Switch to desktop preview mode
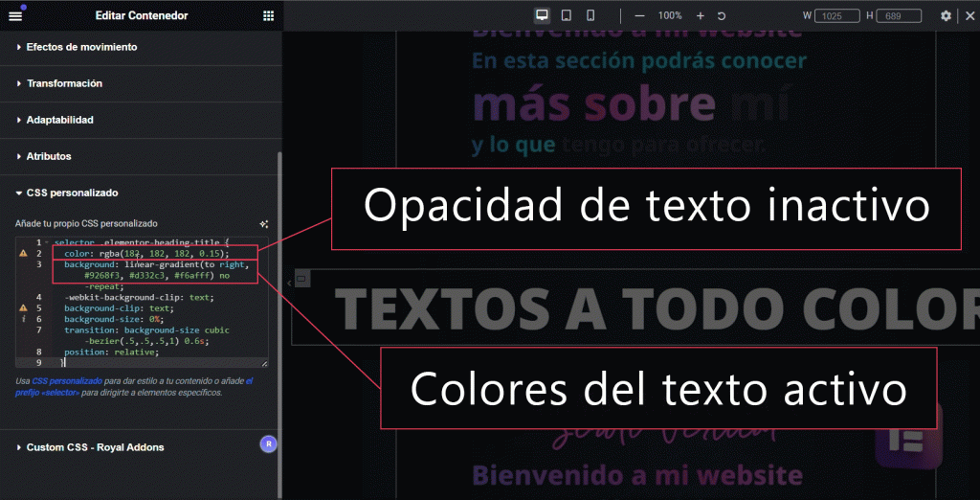The height and width of the screenshot is (500, 980). pyautogui.click(x=542, y=15)
